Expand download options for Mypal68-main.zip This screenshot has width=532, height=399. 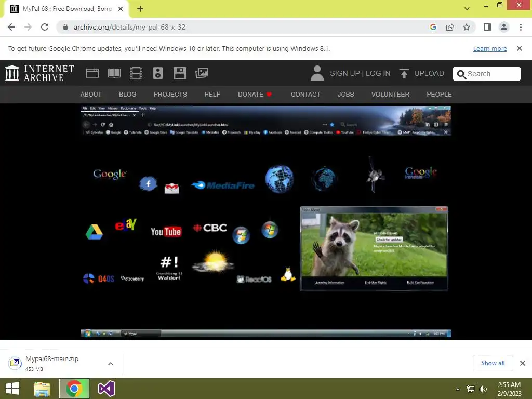[111, 364]
